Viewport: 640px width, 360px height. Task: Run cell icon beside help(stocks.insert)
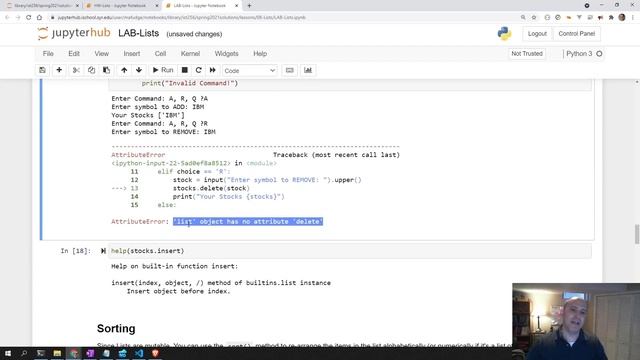(103, 251)
